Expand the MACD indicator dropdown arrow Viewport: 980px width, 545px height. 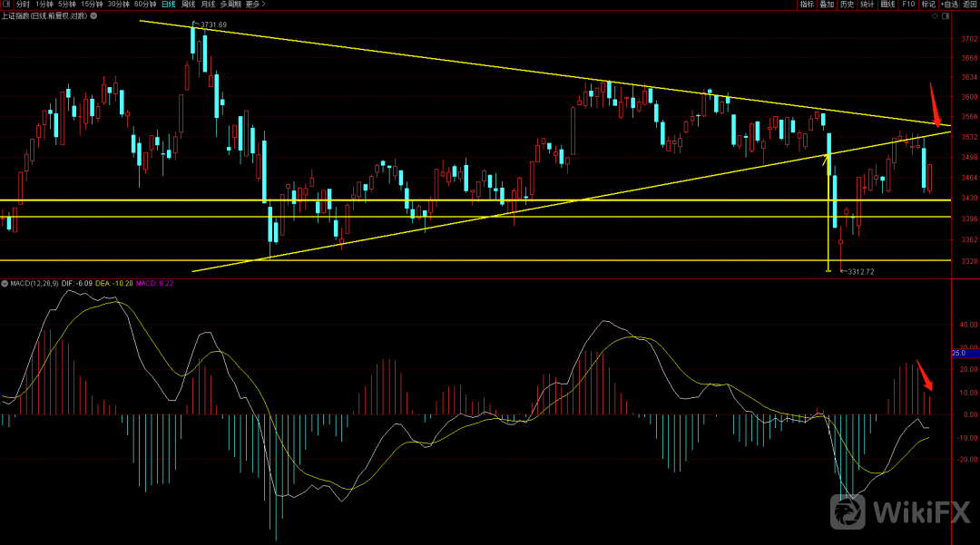point(5,284)
